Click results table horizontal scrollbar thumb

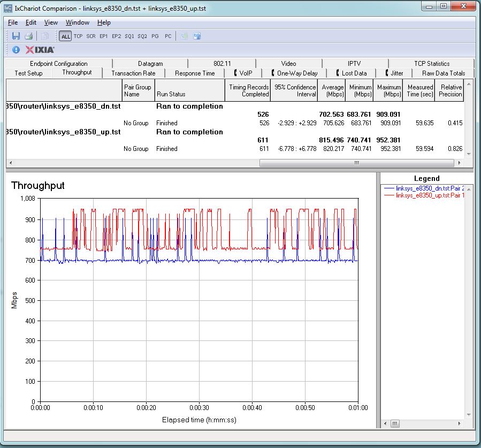(x=356, y=163)
